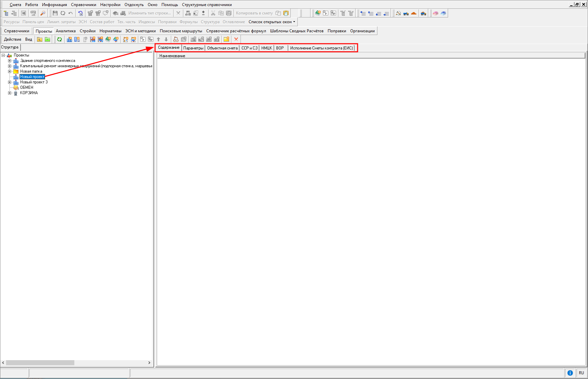Switch to the Параметры tab
This screenshot has width=588, height=379.
[x=193, y=48]
